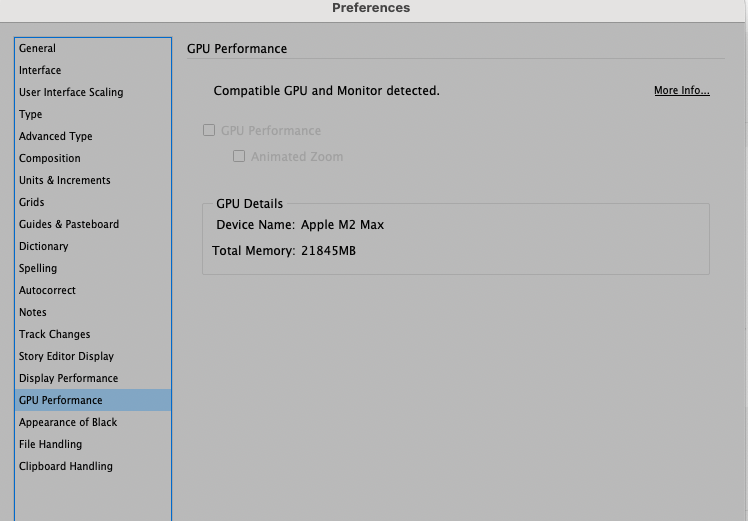Open Advanced Type preferences
The image size is (748, 521).
point(56,136)
